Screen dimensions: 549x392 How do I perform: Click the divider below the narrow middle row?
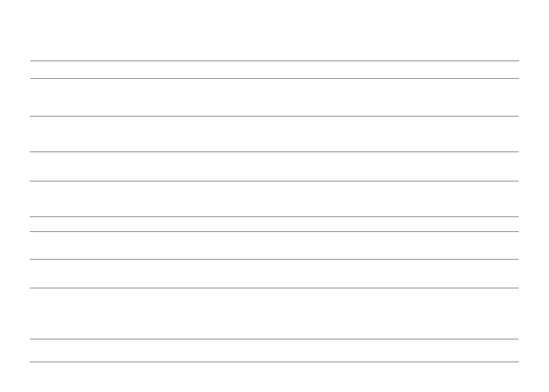[274, 231]
